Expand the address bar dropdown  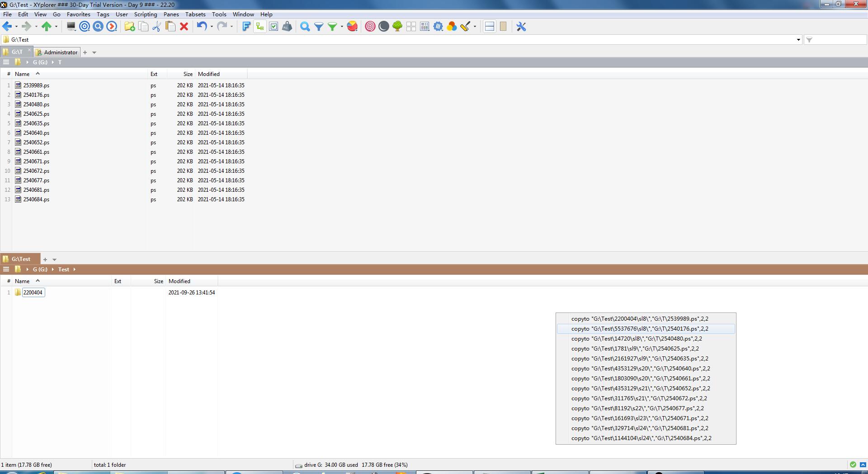[798, 40]
